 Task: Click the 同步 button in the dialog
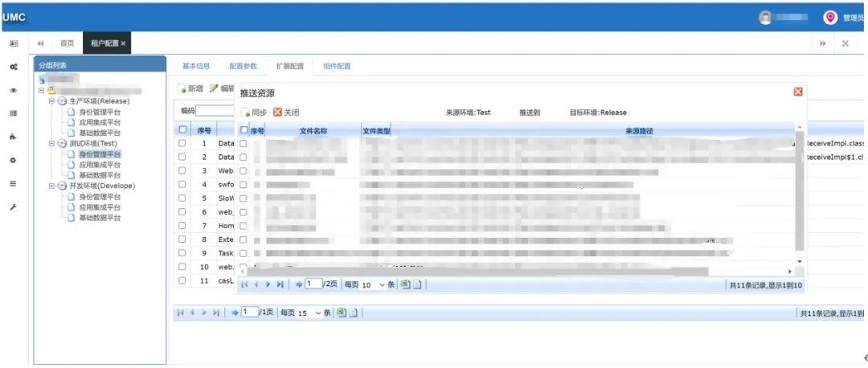pos(254,112)
